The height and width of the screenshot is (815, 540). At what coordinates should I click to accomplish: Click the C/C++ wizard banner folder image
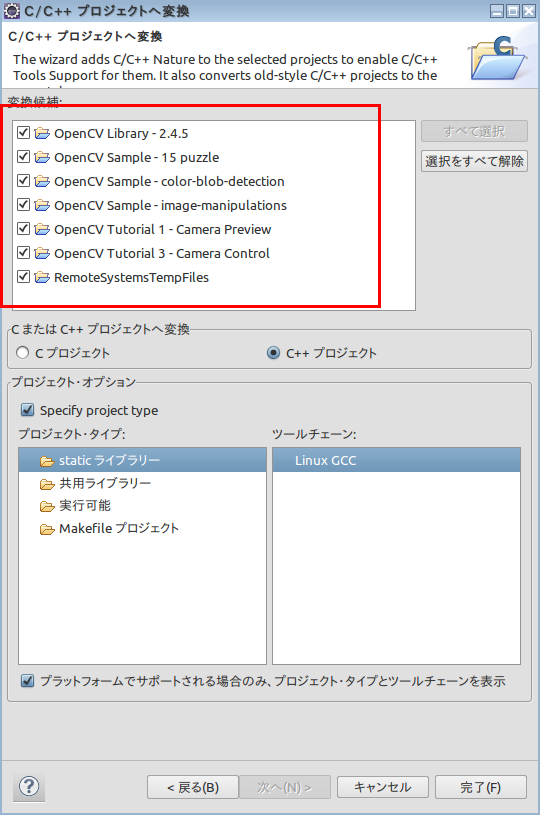coord(498,58)
